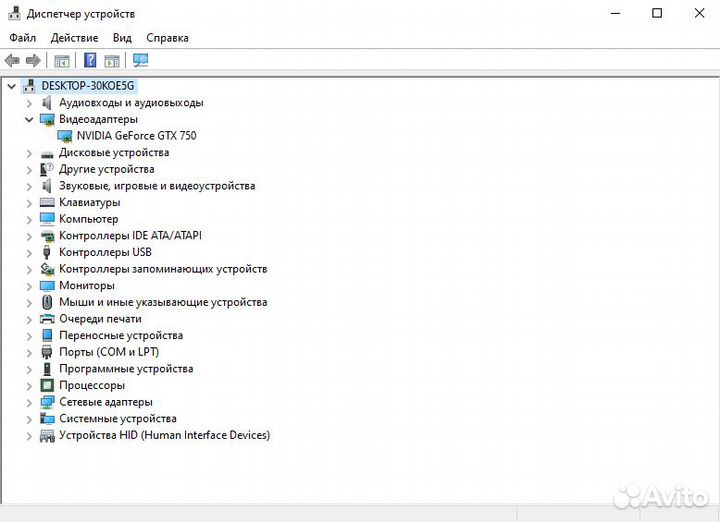
Task: Open the Справка menu
Action: (x=167, y=38)
